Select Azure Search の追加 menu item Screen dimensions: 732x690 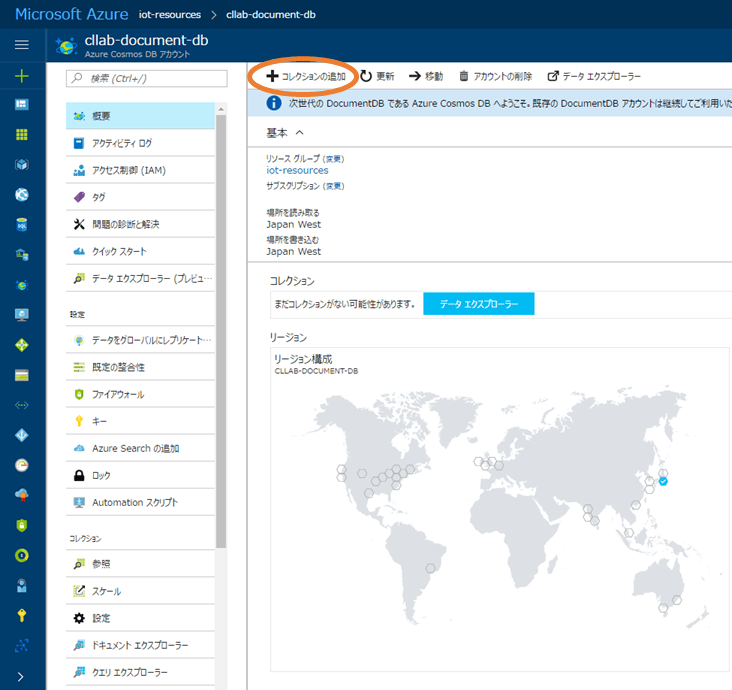pyautogui.click(x=140, y=448)
